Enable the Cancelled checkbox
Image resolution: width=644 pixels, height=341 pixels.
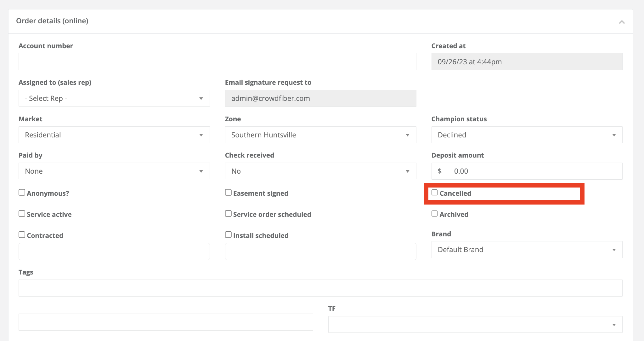coord(435,192)
